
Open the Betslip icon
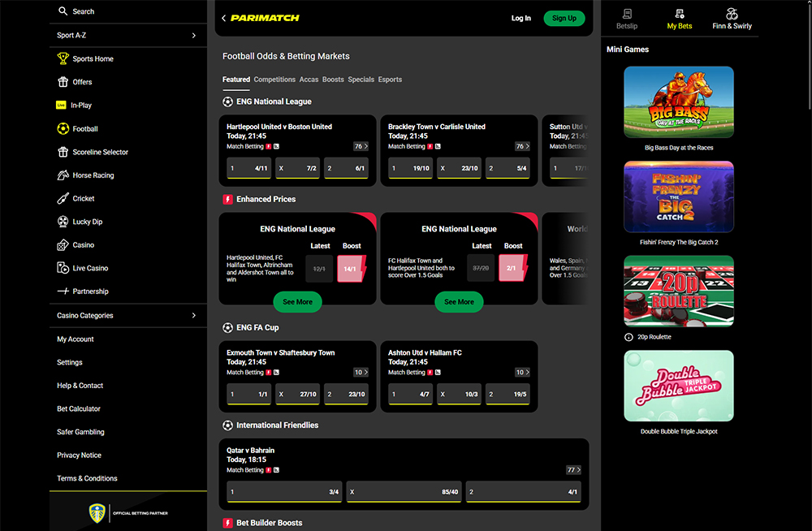tap(626, 14)
